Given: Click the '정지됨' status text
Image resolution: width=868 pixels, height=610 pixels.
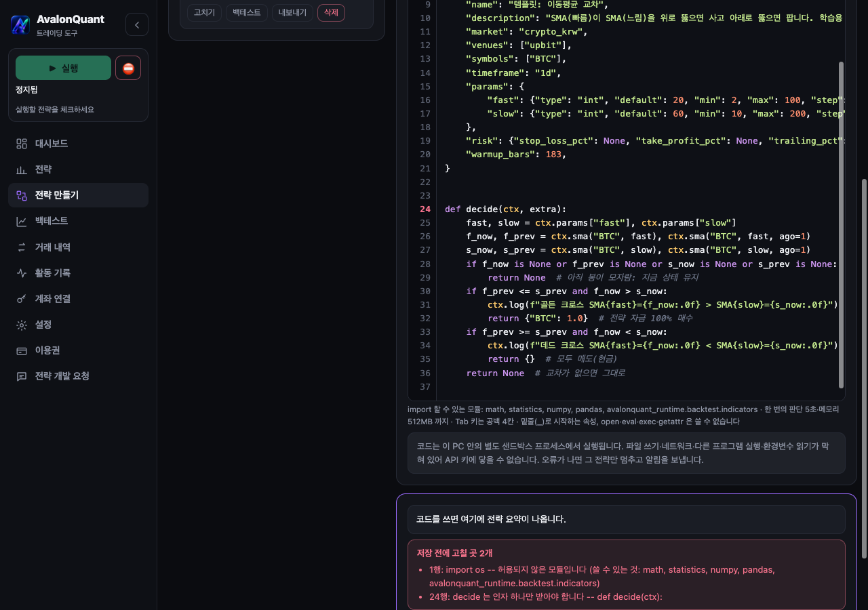Looking at the screenshot, I should coord(26,89).
